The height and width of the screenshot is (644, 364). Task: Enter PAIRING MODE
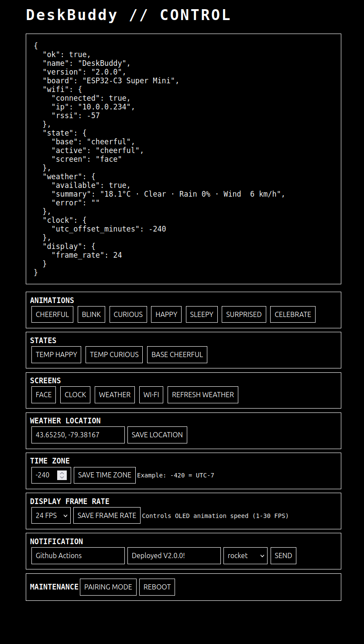108,587
